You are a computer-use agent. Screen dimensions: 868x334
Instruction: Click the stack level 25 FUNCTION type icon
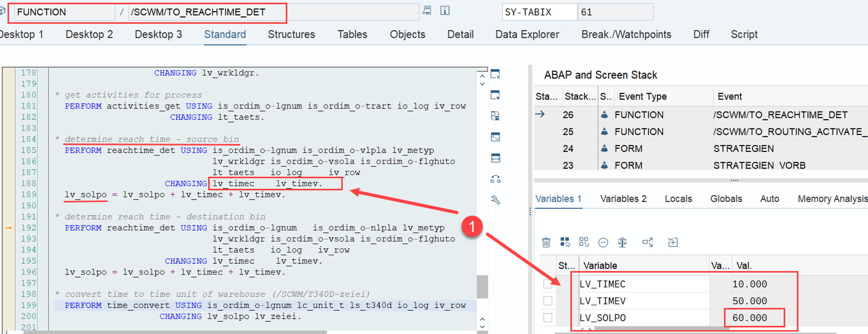point(604,131)
